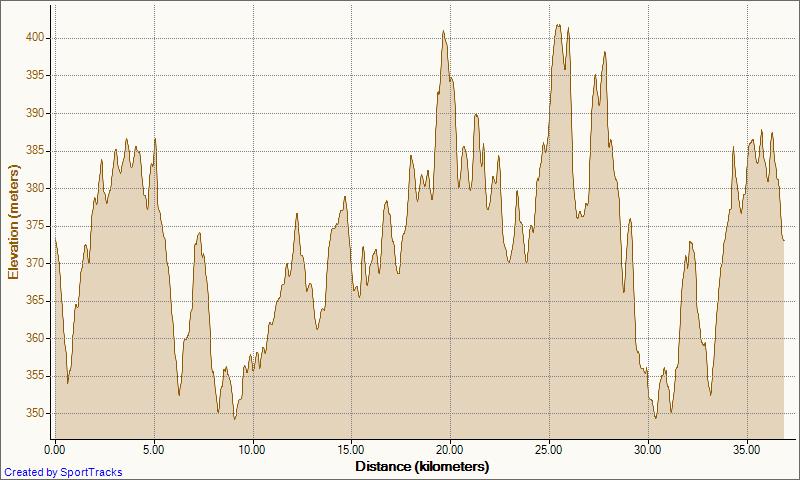Select the 400 elevation axis label

pos(36,38)
